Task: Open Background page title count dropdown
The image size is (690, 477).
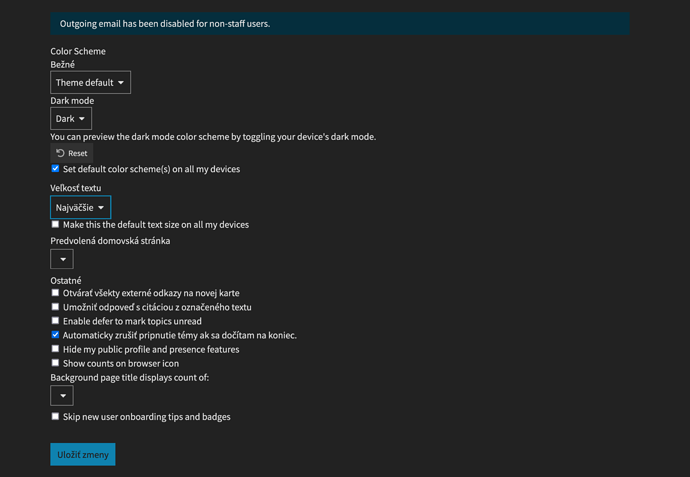Action: [62, 396]
